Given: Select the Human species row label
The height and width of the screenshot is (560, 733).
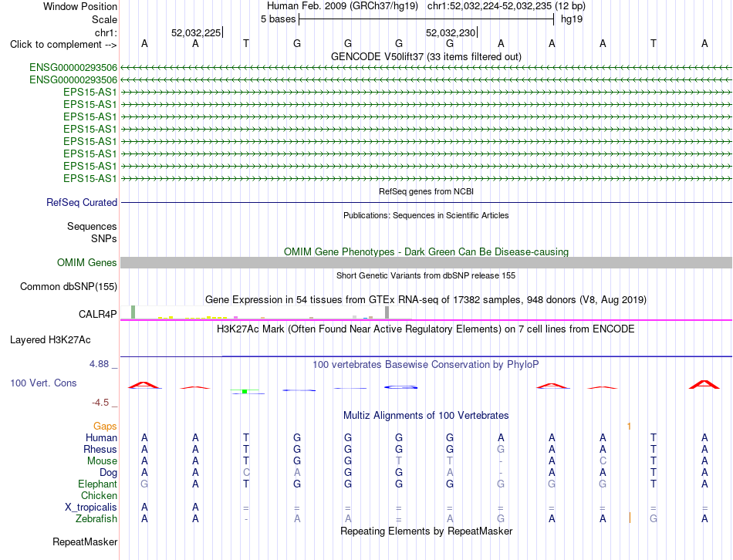Looking at the screenshot, I should pyautogui.click(x=101, y=437).
